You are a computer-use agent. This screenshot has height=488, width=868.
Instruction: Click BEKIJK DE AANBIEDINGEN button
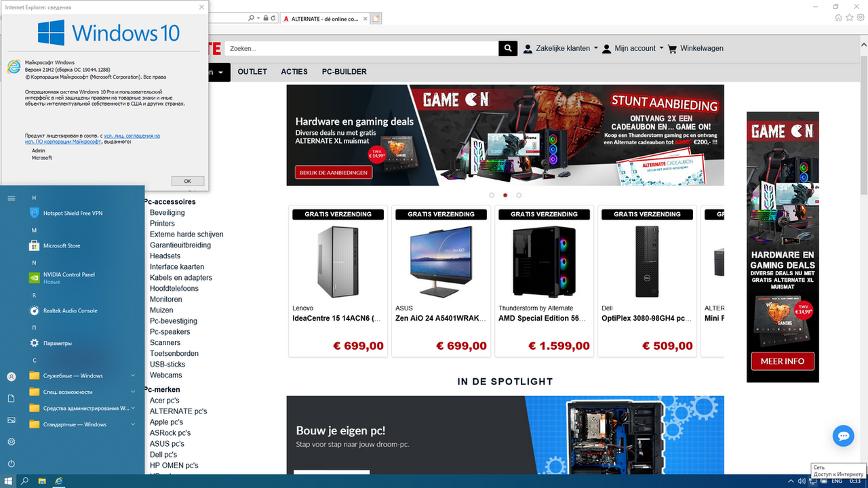[x=334, y=173]
